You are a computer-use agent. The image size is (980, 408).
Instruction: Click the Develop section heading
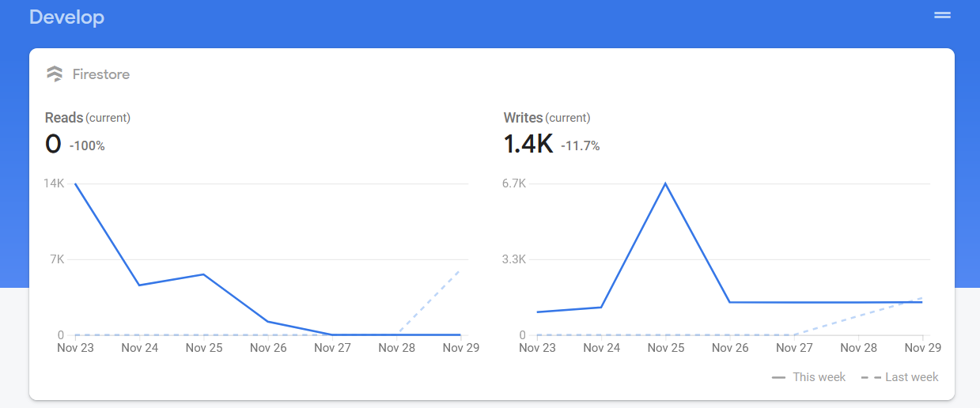click(66, 17)
